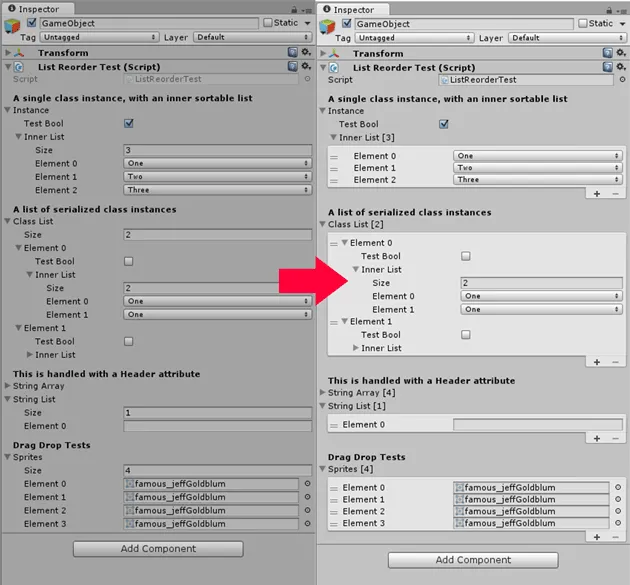The width and height of the screenshot is (630, 585).
Task: Grab drag handle of right Inner List Element 1
Action: pyautogui.click(x=334, y=169)
